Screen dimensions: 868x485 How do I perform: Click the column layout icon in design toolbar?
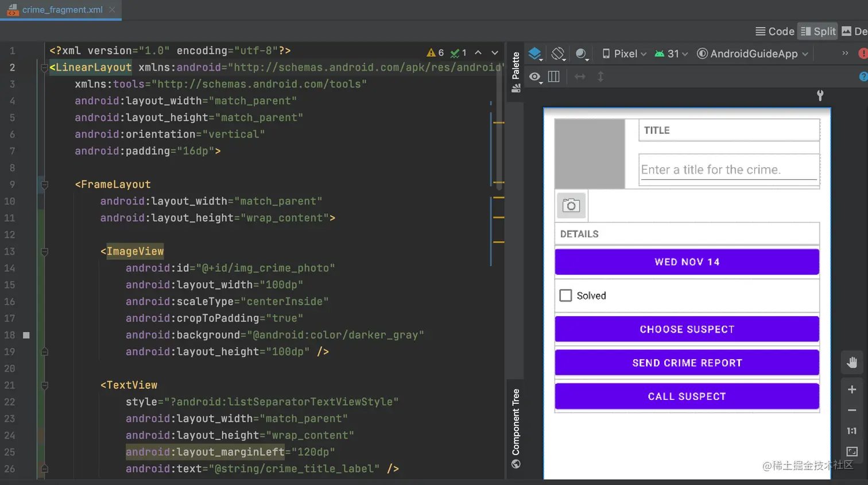(554, 76)
